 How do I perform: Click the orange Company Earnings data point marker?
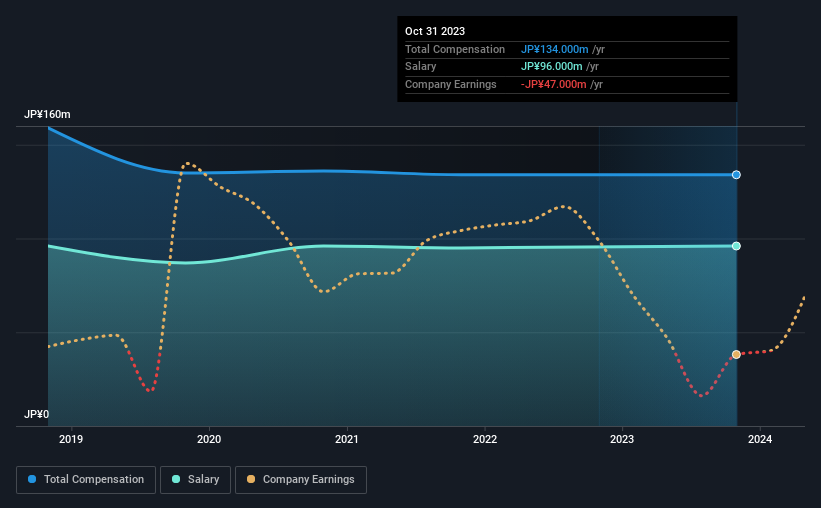[x=736, y=355]
